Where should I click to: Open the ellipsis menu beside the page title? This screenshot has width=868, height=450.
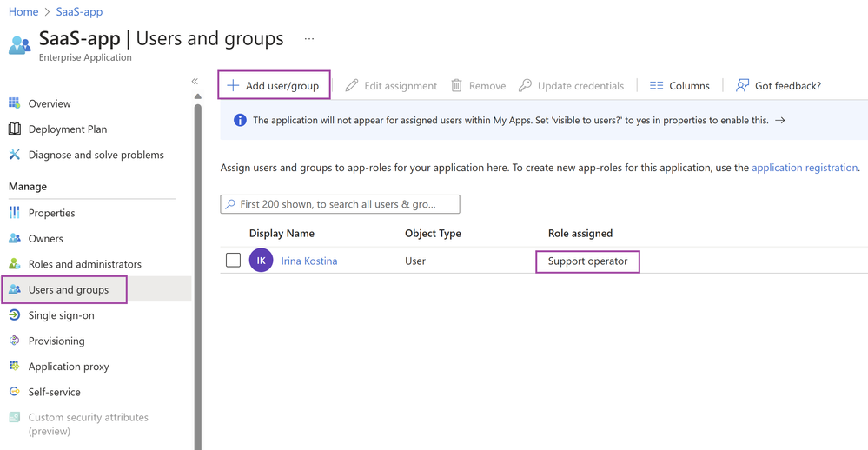309,39
